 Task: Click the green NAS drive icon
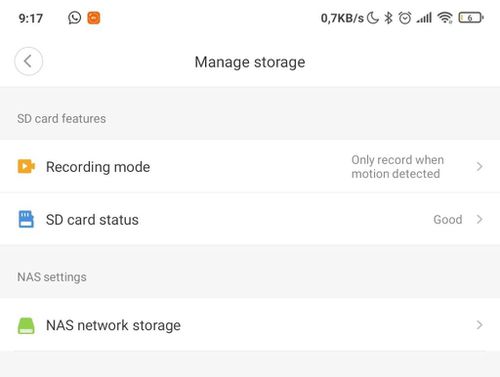coord(26,325)
